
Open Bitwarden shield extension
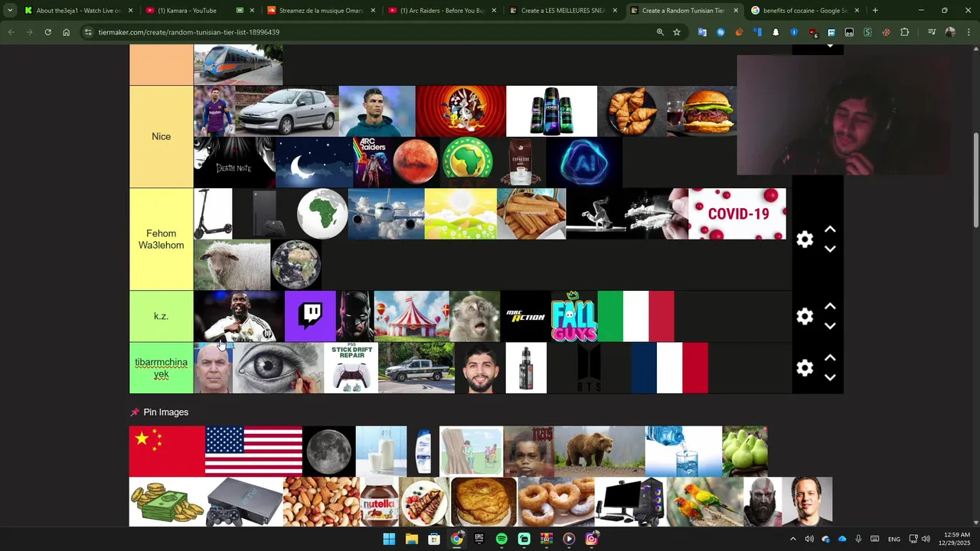click(794, 32)
